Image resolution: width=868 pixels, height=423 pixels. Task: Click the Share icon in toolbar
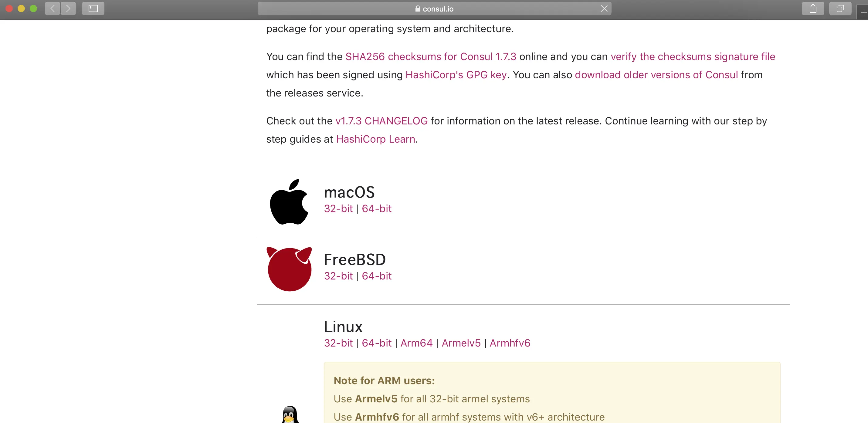(813, 8)
